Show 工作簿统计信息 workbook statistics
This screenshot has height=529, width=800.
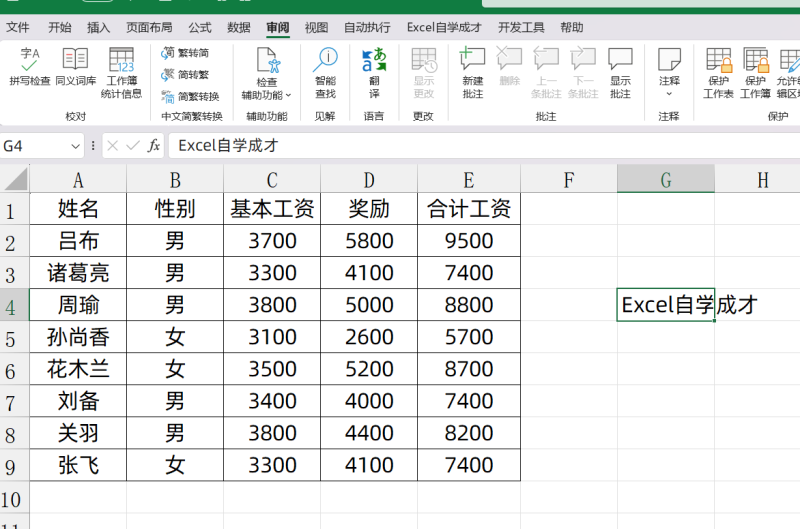121,72
